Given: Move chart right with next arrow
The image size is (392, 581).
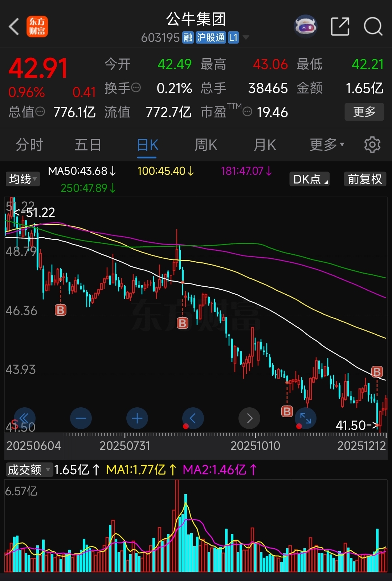Looking at the screenshot, I should (x=249, y=418).
